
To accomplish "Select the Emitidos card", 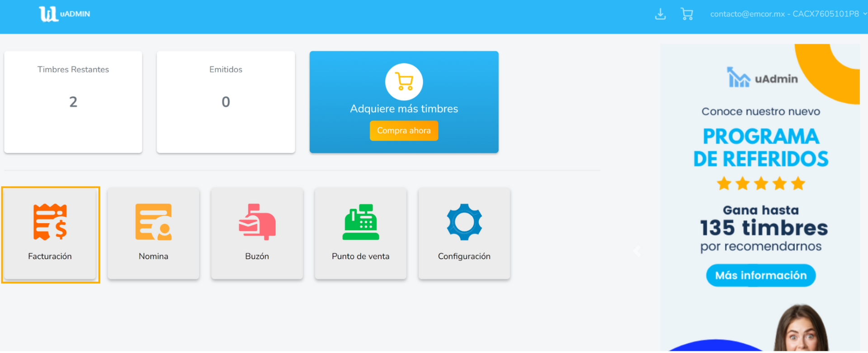I will click(226, 102).
